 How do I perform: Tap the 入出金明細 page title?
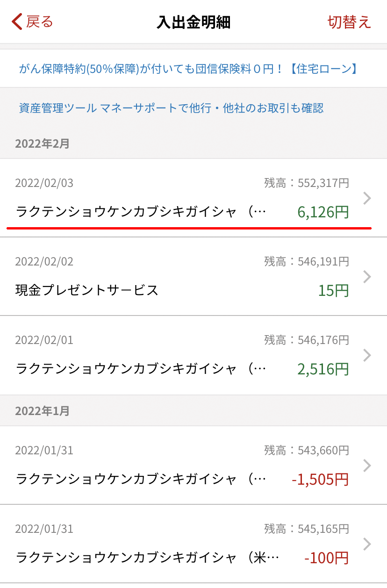pos(193,22)
